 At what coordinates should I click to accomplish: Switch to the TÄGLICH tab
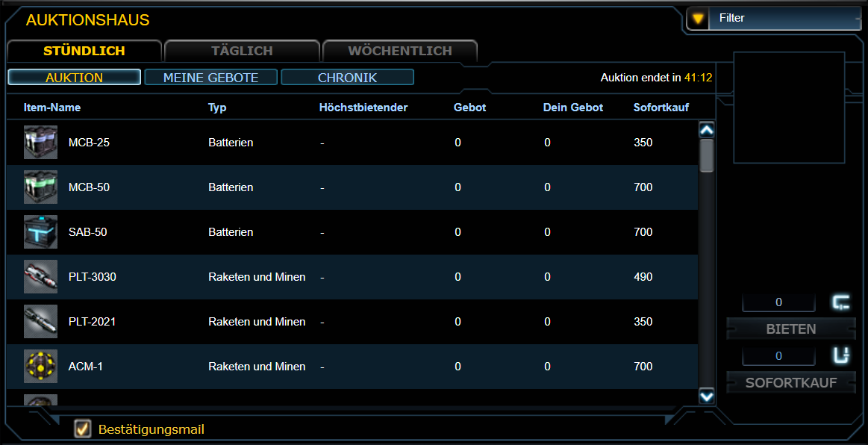(x=242, y=51)
